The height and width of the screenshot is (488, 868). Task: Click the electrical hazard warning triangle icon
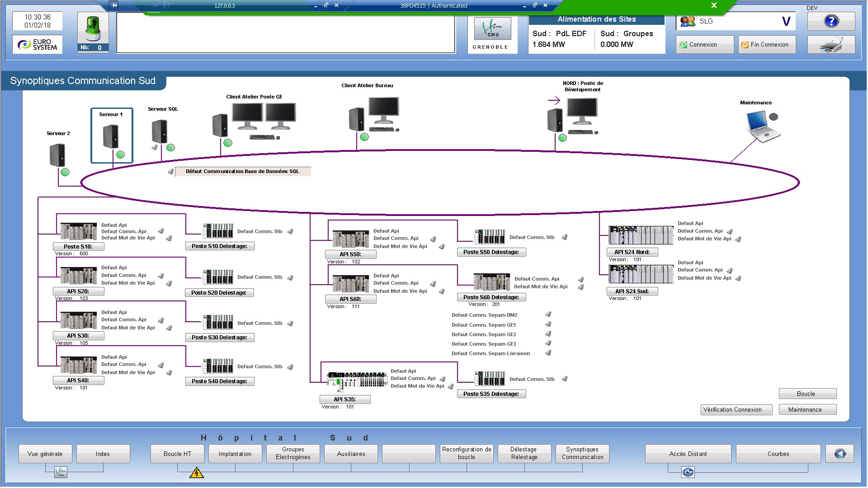[196, 473]
